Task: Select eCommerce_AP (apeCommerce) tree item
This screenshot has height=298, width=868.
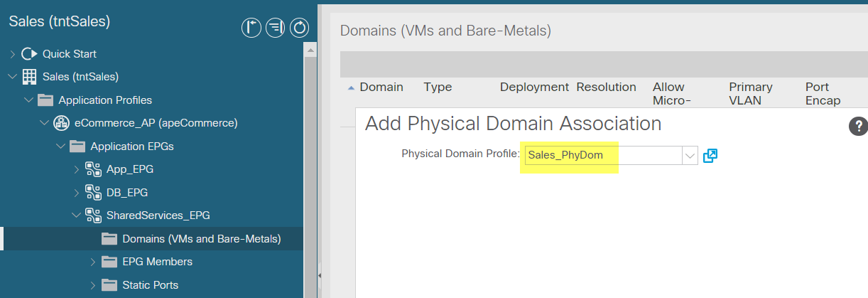Action: click(x=156, y=123)
